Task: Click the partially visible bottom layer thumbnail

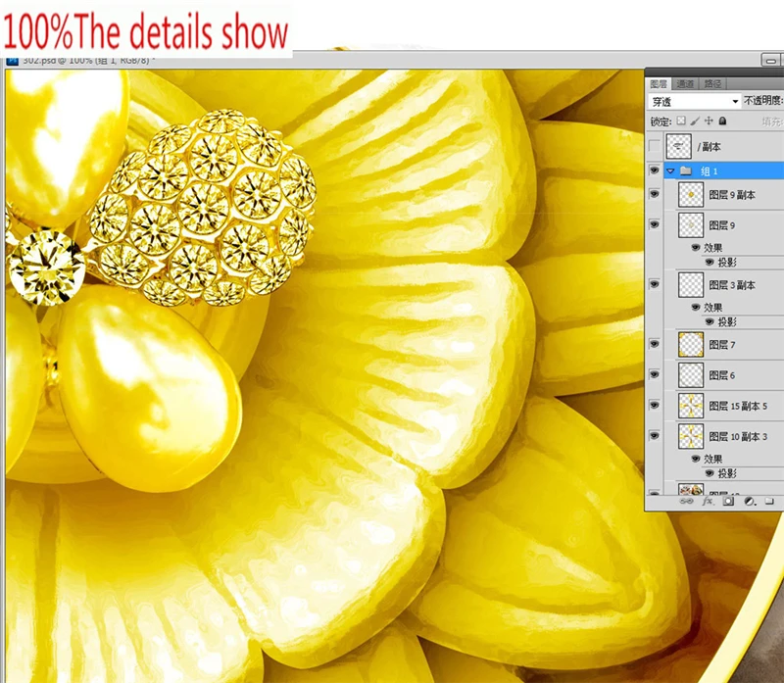Action: pos(691,489)
